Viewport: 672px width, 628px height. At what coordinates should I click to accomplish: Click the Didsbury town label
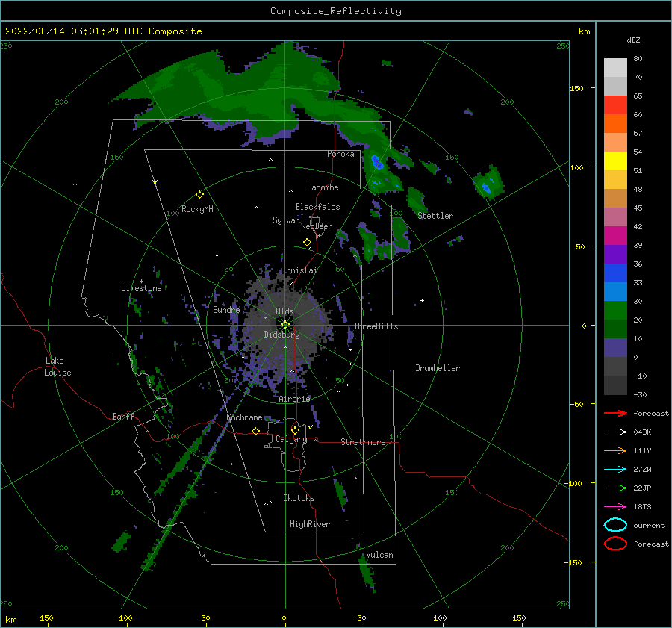click(282, 335)
